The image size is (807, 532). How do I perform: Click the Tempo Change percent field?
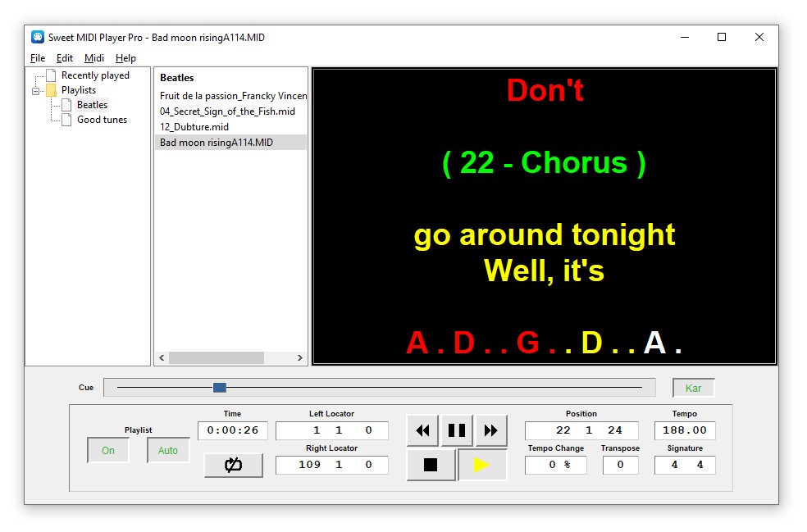tap(556, 465)
